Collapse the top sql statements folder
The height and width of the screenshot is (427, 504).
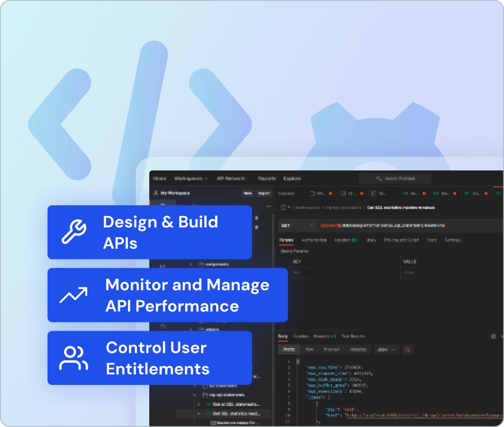point(195,395)
